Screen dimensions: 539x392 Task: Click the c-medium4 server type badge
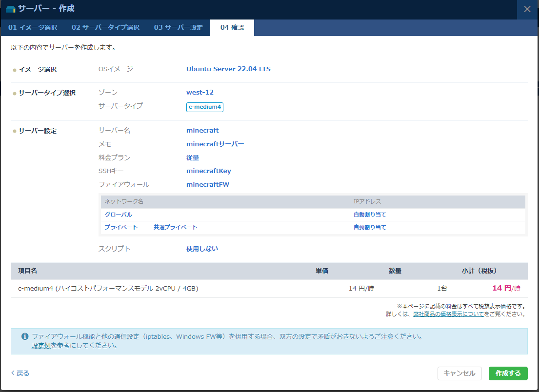point(205,107)
